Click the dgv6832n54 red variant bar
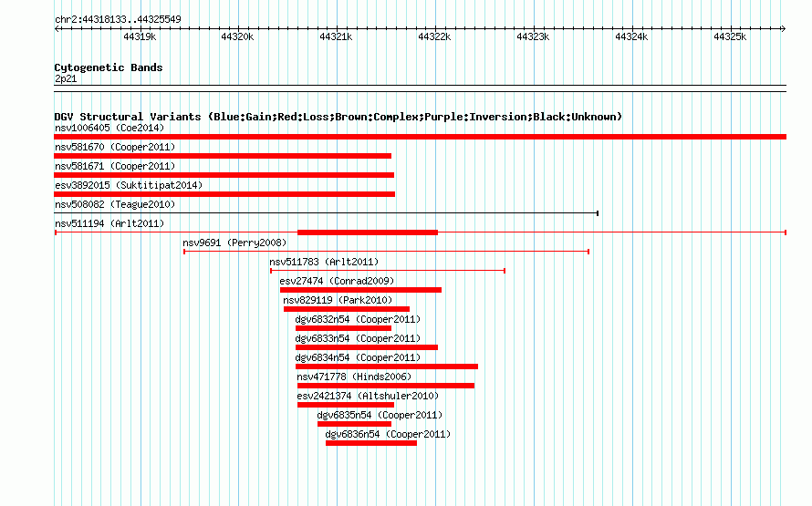 click(x=343, y=328)
